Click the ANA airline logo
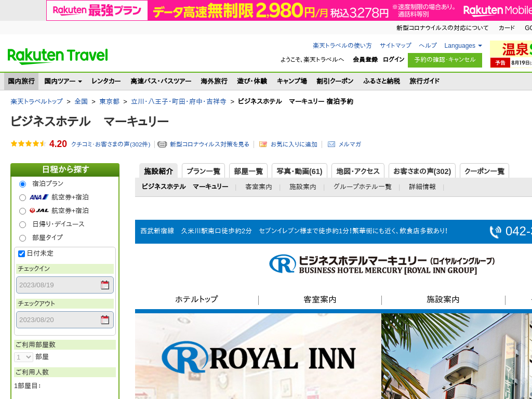532x399 pixels. point(39,197)
